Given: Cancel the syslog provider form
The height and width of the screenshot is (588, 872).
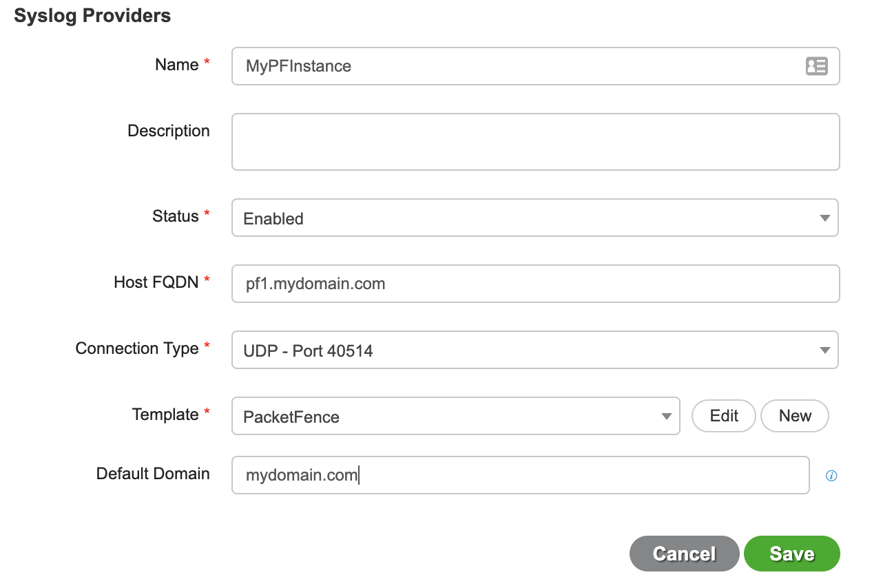Looking at the screenshot, I should click(x=684, y=553).
